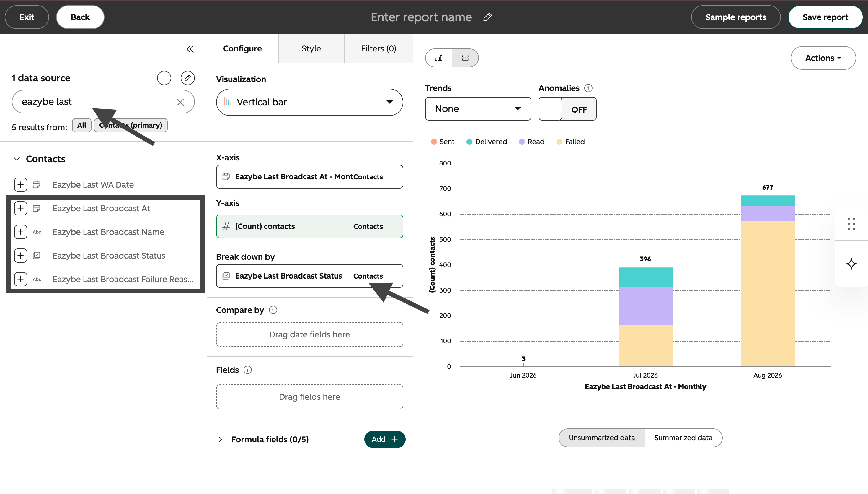This screenshot has height=494, width=868.
Task: Rename the report with the pencil icon
Action: [x=487, y=17]
